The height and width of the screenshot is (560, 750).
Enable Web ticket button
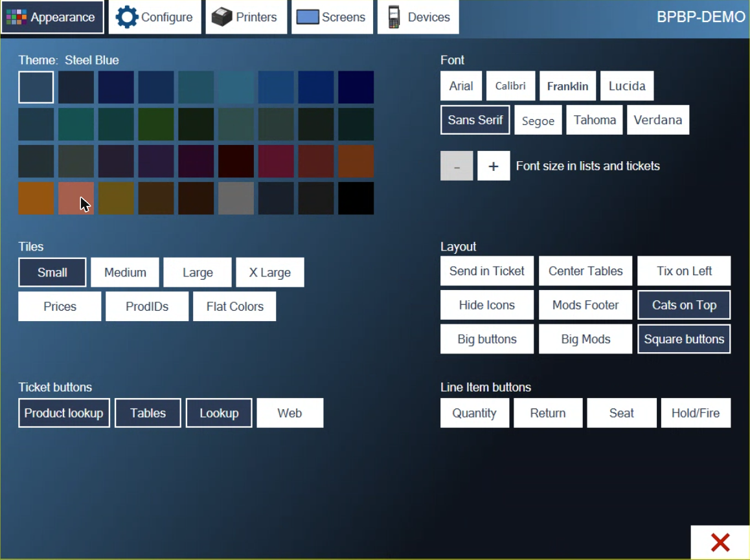click(290, 413)
